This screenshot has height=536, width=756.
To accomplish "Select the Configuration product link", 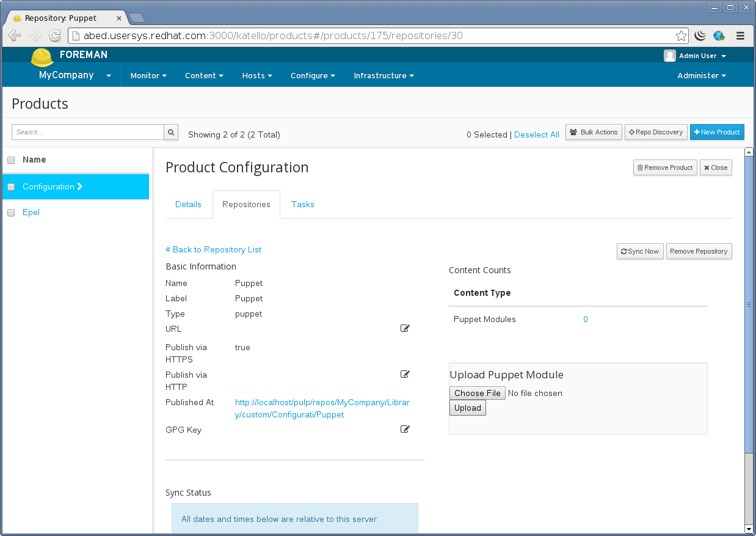I will (x=48, y=186).
